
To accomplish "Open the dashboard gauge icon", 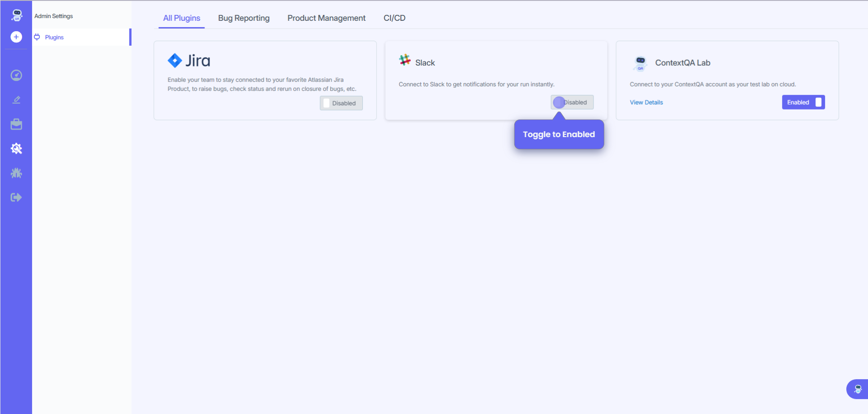I will coord(16,75).
